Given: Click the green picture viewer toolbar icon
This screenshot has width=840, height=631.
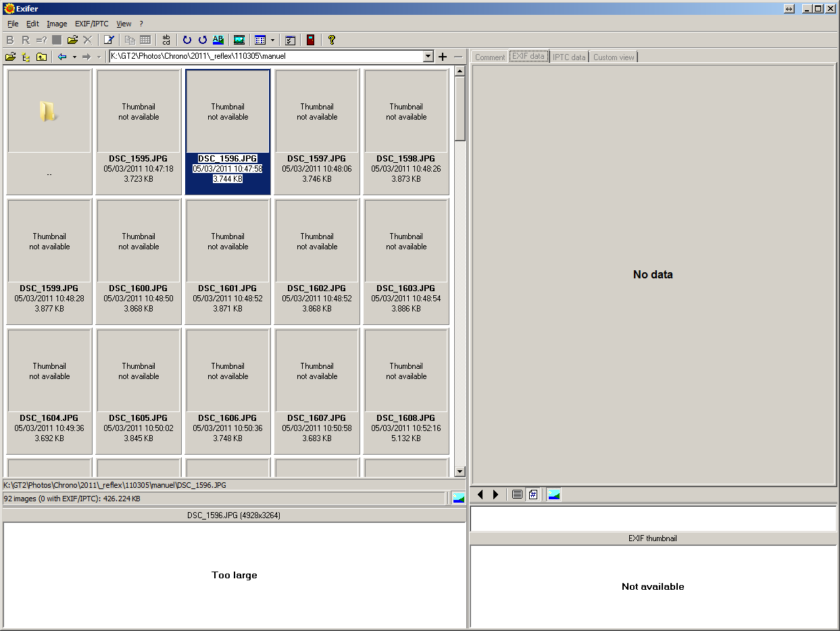Looking at the screenshot, I should click(x=239, y=40).
